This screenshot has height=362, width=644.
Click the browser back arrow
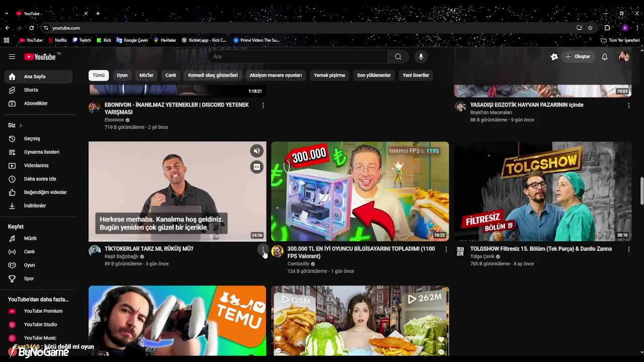(7, 28)
